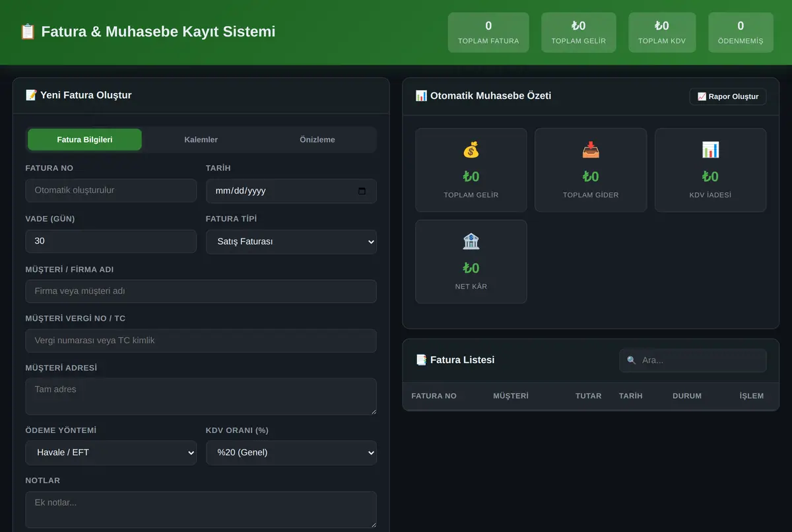Click the Fatura No column header in the table
This screenshot has height=532, width=792.
point(434,396)
